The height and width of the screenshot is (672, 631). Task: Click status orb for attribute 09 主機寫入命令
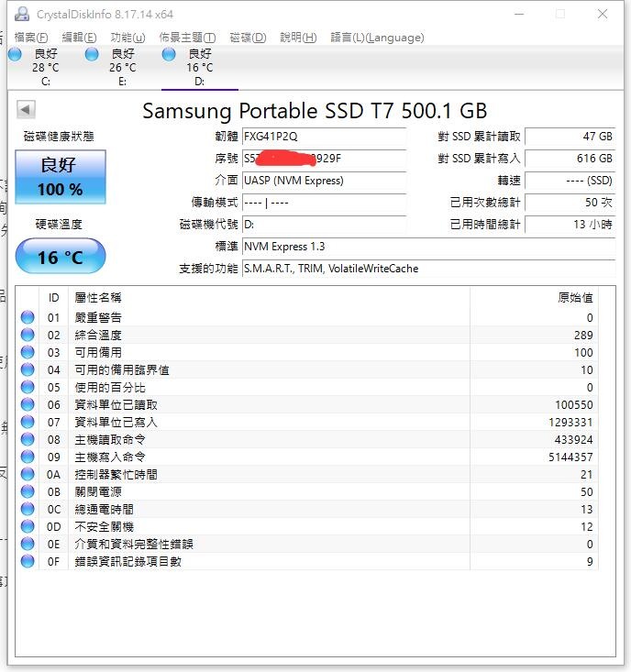coord(28,457)
